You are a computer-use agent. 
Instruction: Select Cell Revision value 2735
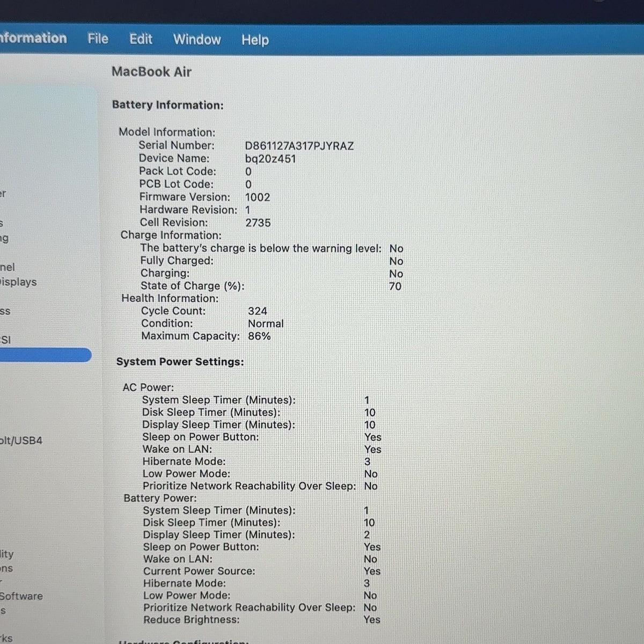click(x=258, y=223)
